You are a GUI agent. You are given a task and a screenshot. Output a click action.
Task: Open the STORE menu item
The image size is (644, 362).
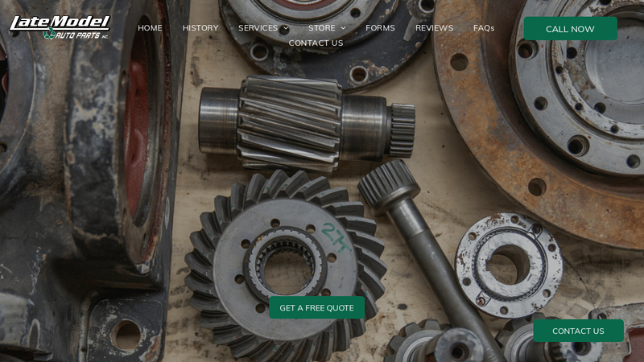click(321, 28)
